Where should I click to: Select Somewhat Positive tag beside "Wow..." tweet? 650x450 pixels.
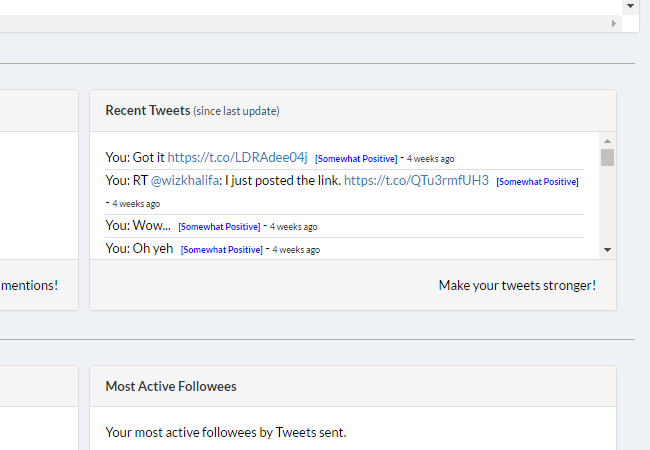point(219,227)
